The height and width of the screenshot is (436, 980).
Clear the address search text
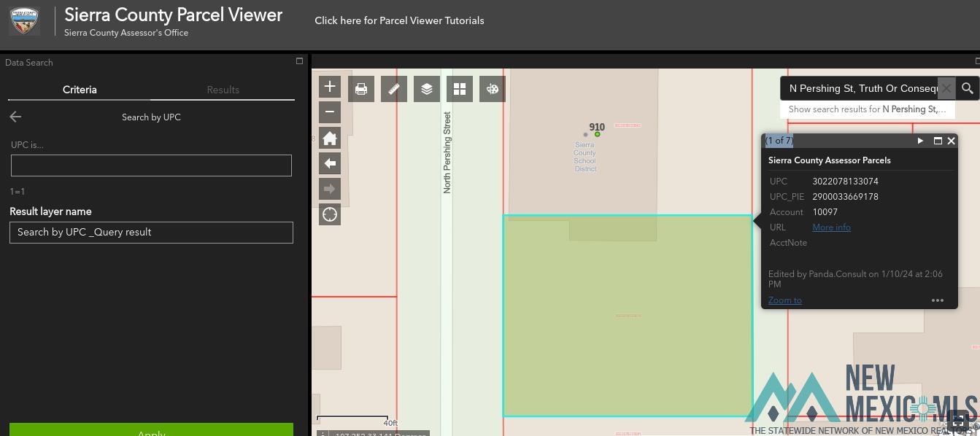pyautogui.click(x=946, y=88)
